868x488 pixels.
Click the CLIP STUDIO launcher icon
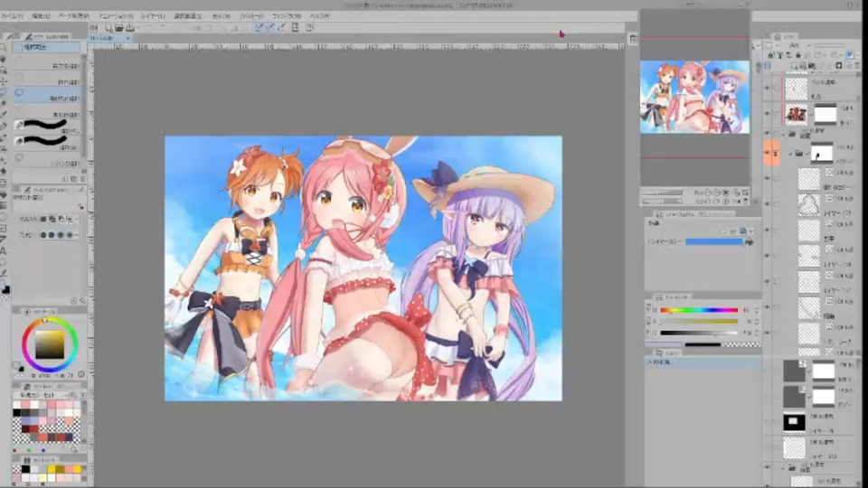pyautogui.click(x=94, y=28)
